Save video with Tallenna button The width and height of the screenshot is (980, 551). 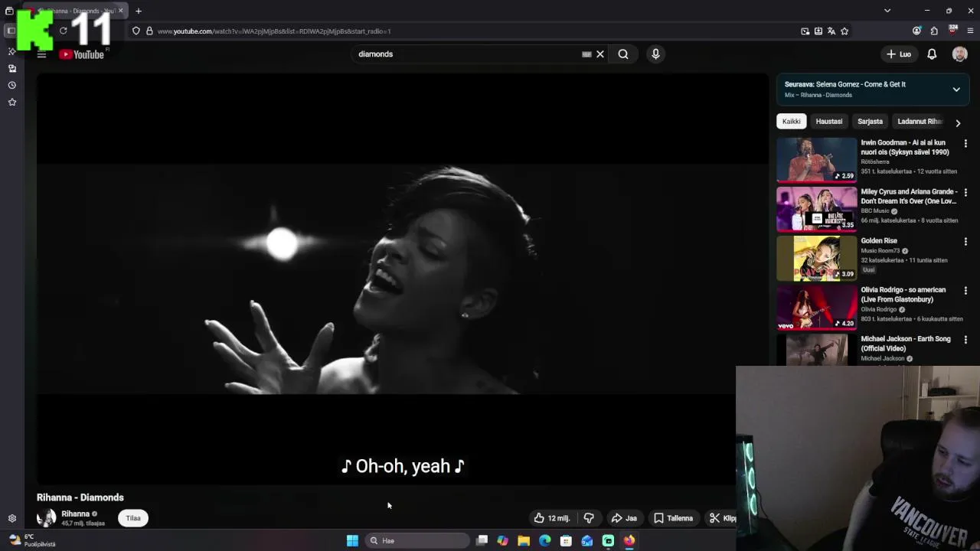(x=674, y=518)
